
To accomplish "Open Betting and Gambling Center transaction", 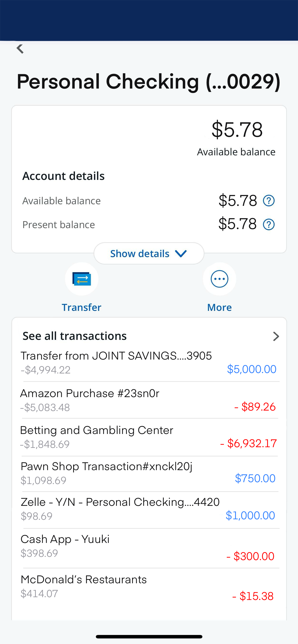I will point(97,430).
